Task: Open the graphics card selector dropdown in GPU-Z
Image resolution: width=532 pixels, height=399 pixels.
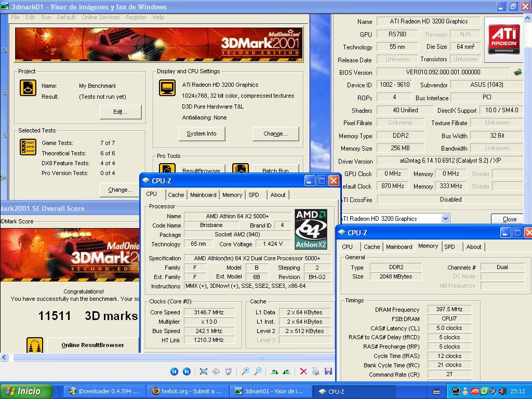Action: (445, 219)
